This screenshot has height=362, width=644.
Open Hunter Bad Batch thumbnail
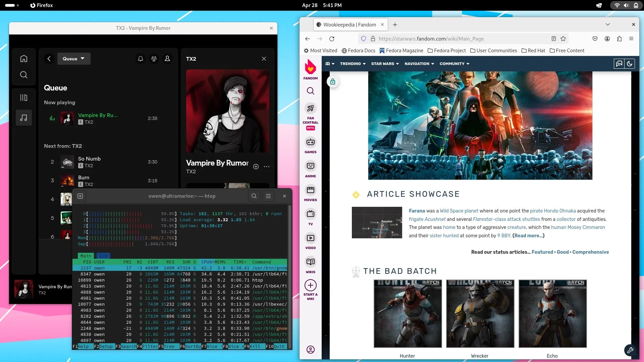point(408,314)
